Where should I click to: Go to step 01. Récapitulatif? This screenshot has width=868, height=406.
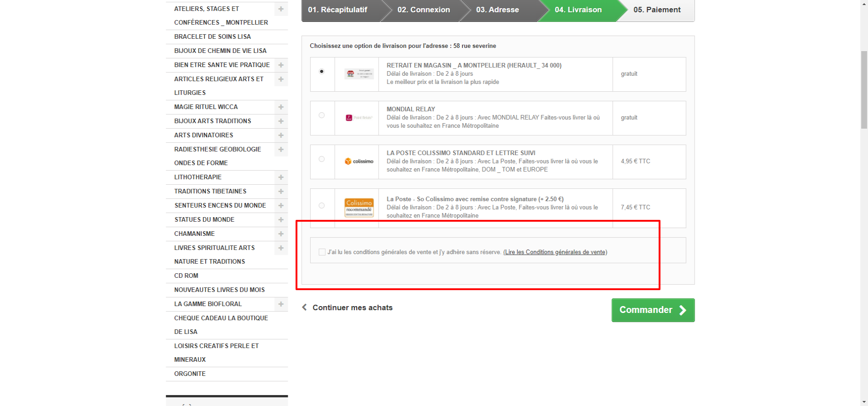point(341,10)
